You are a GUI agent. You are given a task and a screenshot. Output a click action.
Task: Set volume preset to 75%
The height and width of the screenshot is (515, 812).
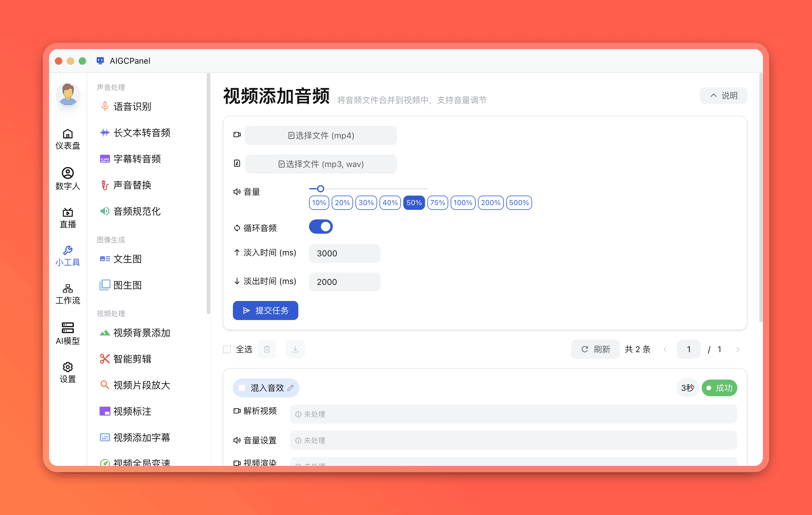(x=438, y=203)
